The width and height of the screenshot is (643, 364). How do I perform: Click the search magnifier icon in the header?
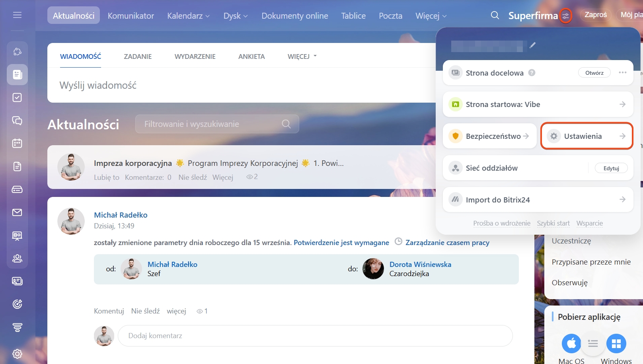coord(495,16)
